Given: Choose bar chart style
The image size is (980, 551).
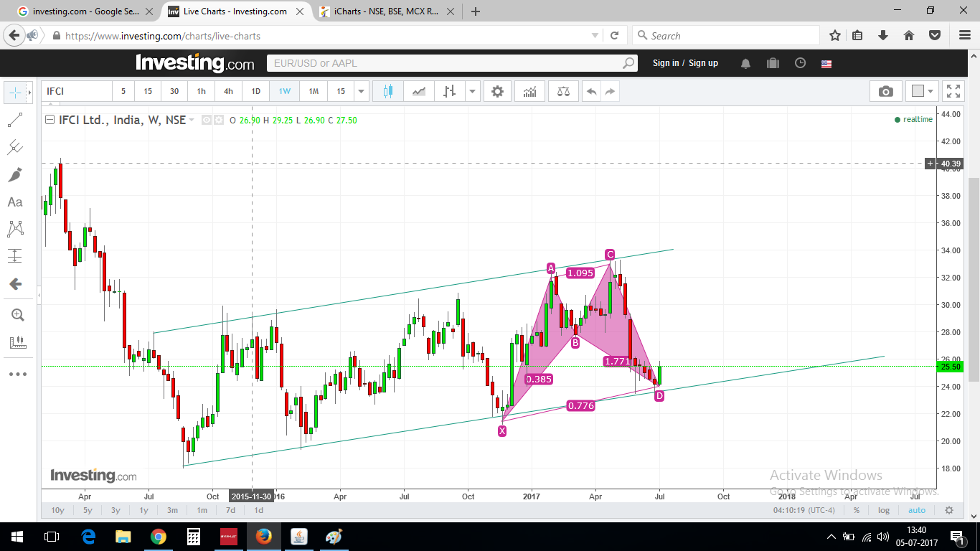Looking at the screenshot, I should click(x=450, y=92).
